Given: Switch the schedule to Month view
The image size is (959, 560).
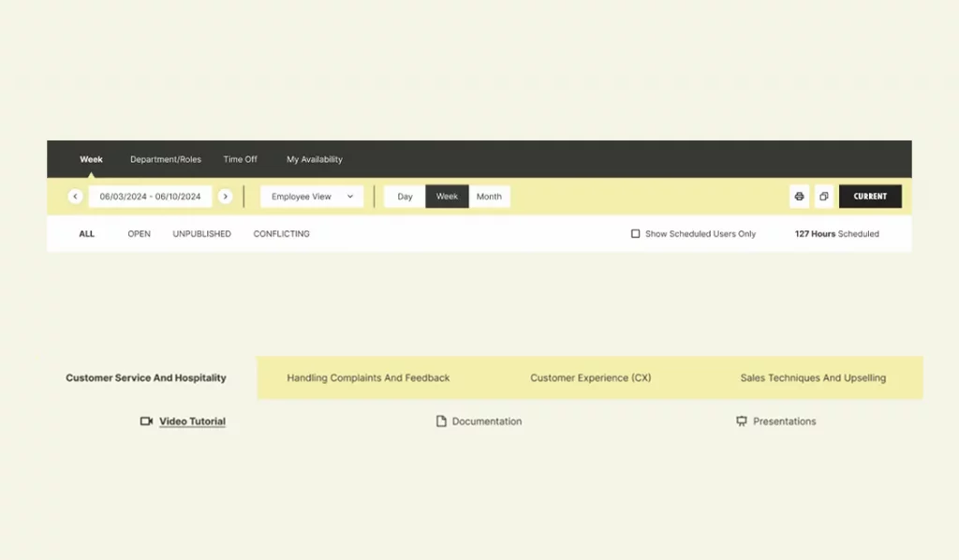Looking at the screenshot, I should (489, 196).
